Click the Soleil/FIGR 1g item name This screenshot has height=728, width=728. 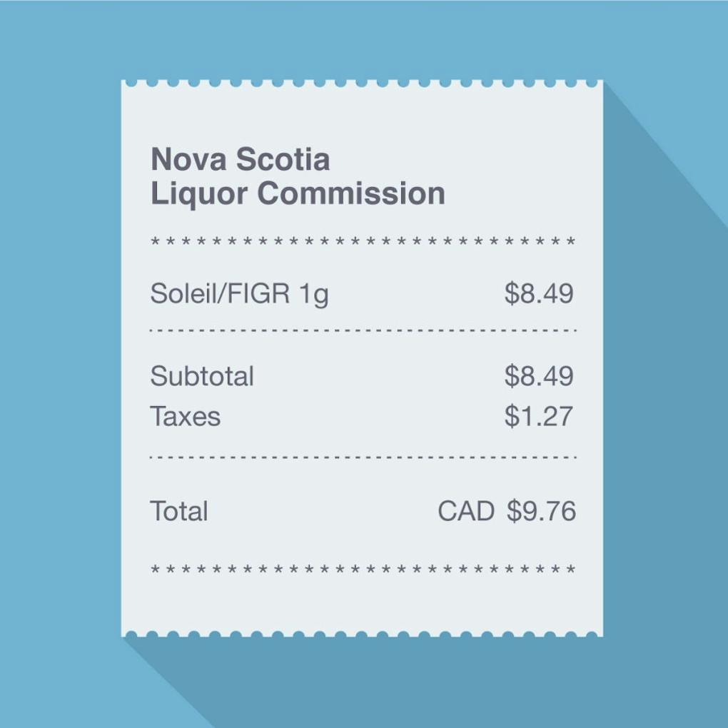click(239, 293)
